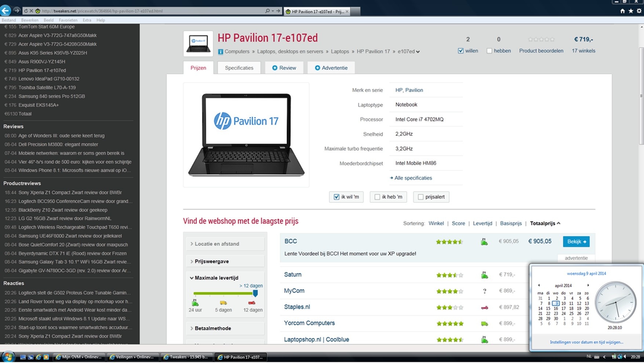Screen dimensions: 644x363
Task: Click the '17 winkels' link
Action: click(x=583, y=51)
